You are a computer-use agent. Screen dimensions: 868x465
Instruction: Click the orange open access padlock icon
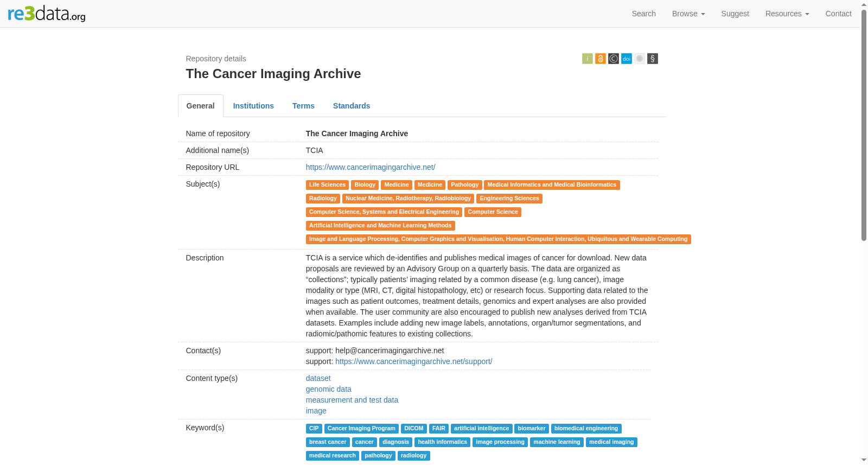pyautogui.click(x=600, y=59)
